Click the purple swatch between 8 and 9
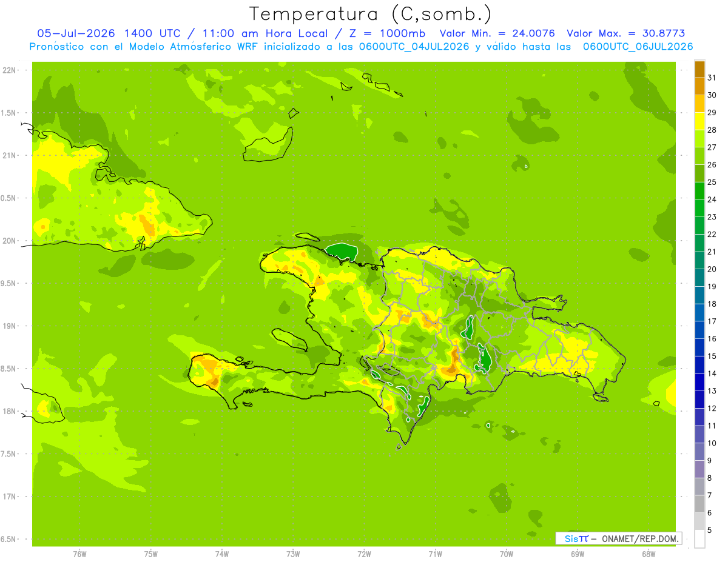The width and height of the screenshot is (728, 562). [x=699, y=469]
